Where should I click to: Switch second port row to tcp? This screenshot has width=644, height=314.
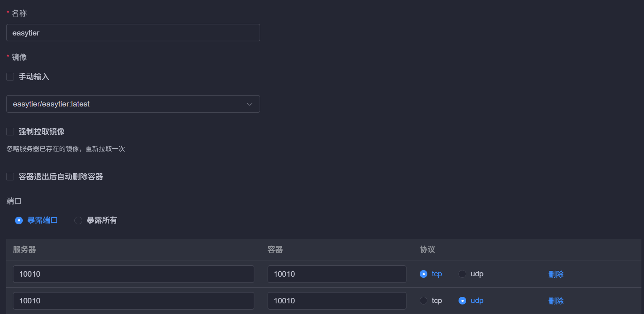click(x=424, y=301)
